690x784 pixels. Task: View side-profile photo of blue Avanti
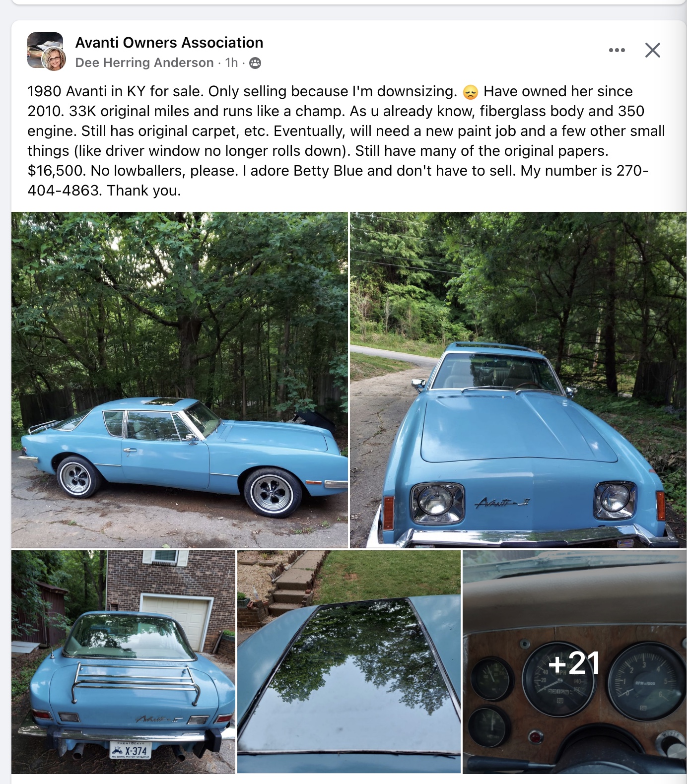180,380
